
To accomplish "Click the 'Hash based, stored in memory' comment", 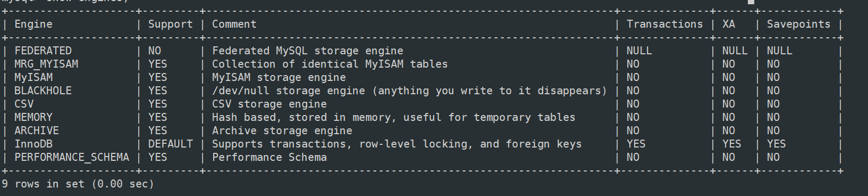I will [301, 117].
